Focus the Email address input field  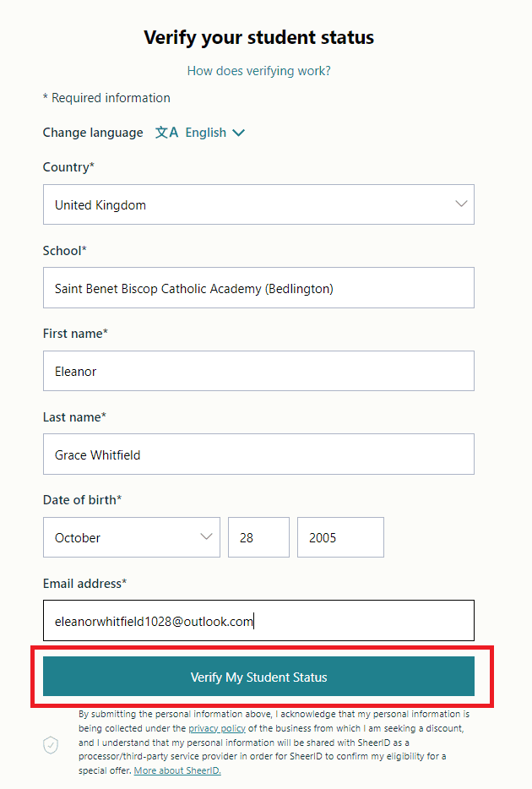258,621
